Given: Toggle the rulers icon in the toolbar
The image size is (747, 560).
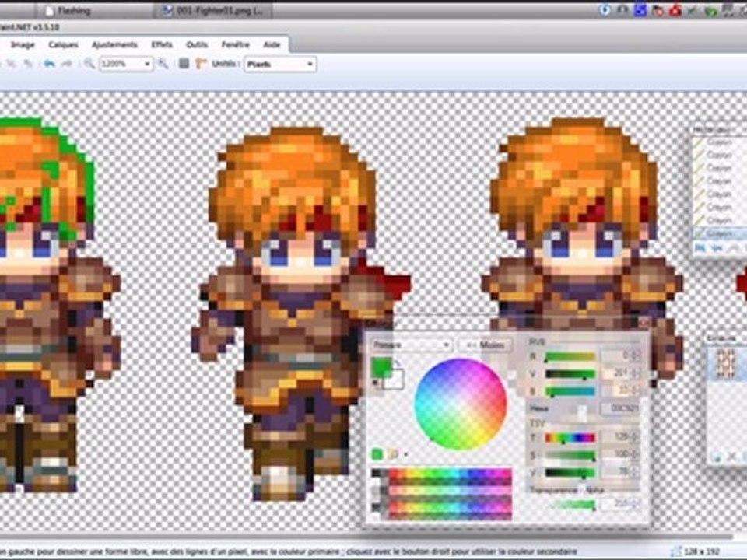Looking at the screenshot, I should 201,63.
